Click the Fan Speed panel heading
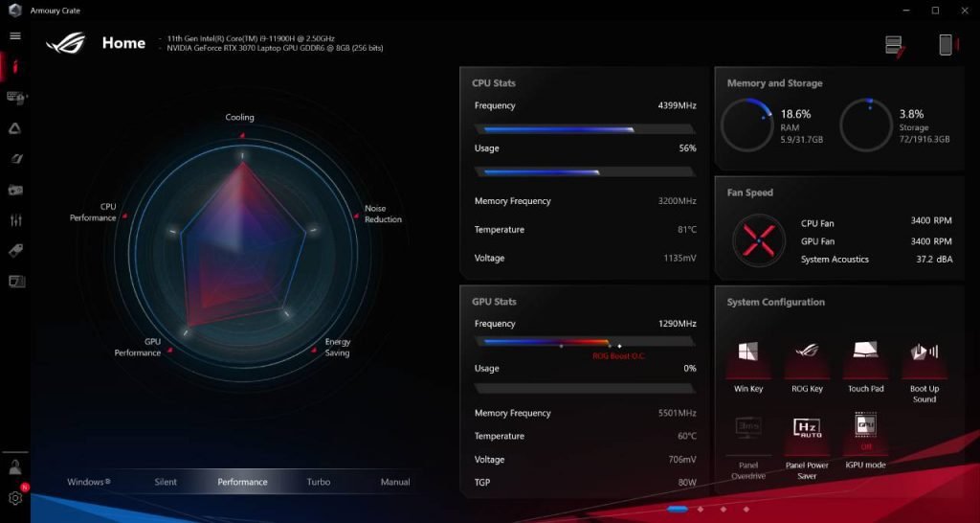 [x=750, y=193]
